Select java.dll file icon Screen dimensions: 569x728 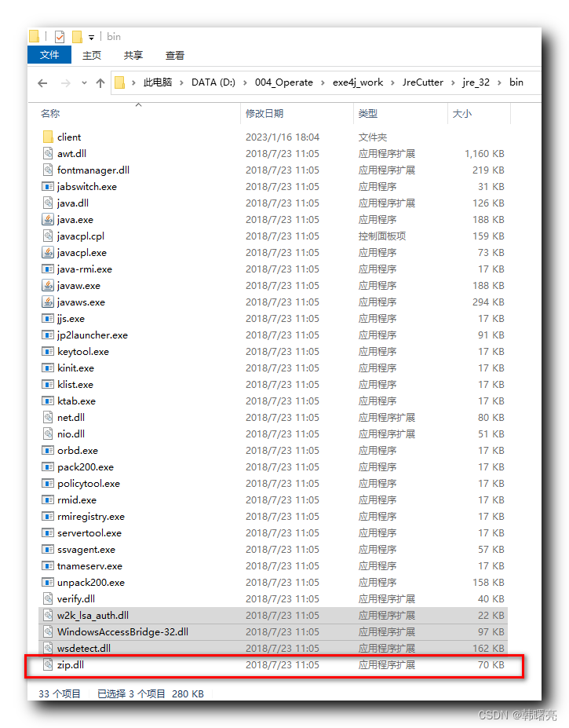48,203
